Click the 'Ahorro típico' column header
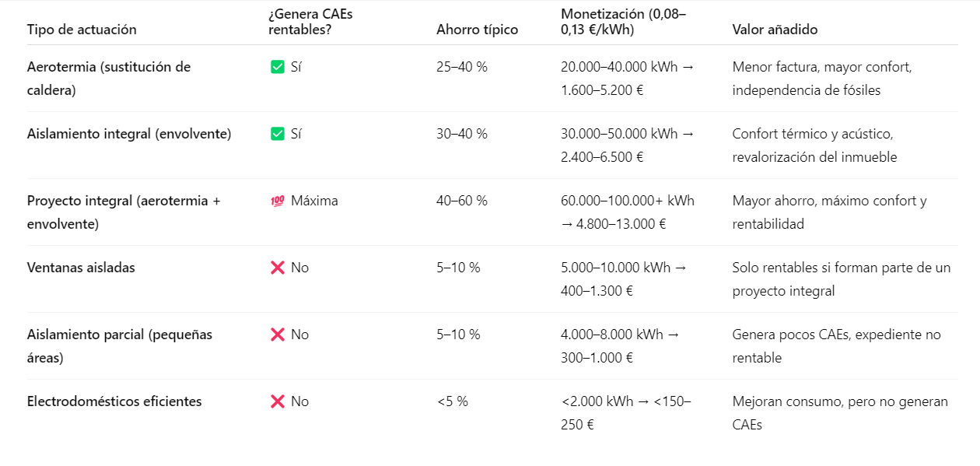980x466 pixels. point(477,30)
